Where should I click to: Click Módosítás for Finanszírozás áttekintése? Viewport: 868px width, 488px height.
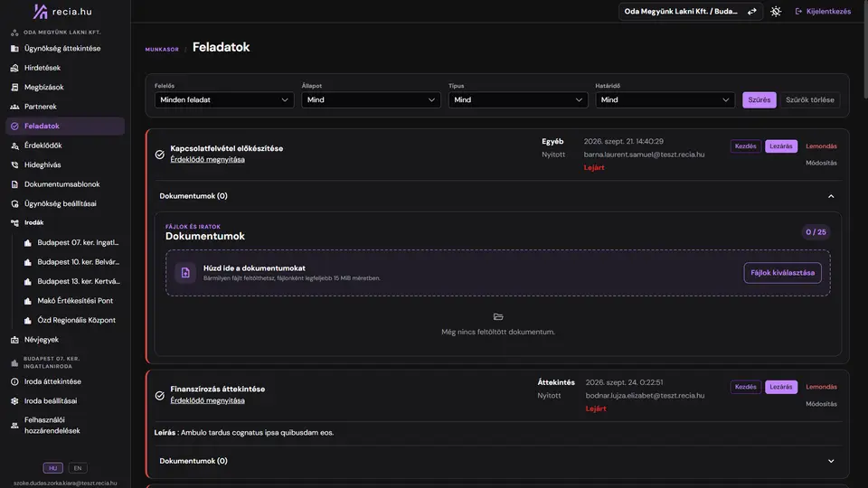tap(822, 404)
